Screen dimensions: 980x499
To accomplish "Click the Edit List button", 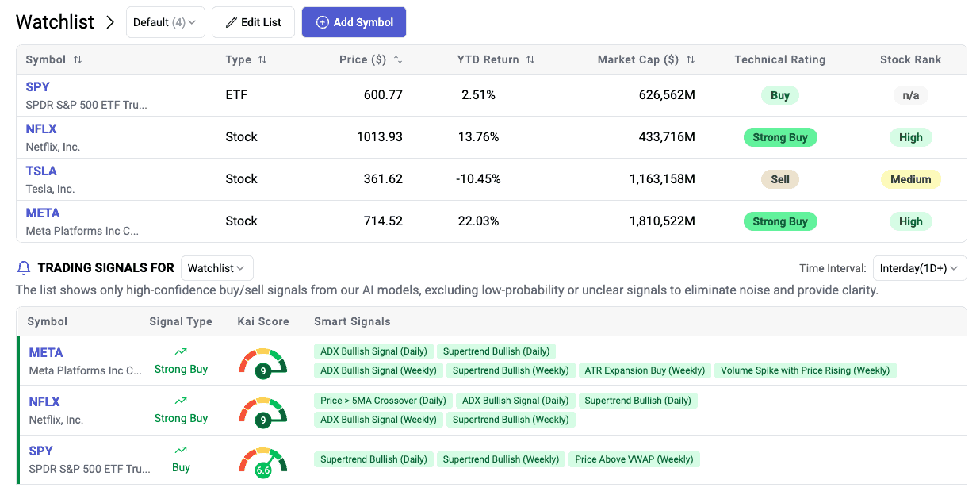I will point(253,22).
